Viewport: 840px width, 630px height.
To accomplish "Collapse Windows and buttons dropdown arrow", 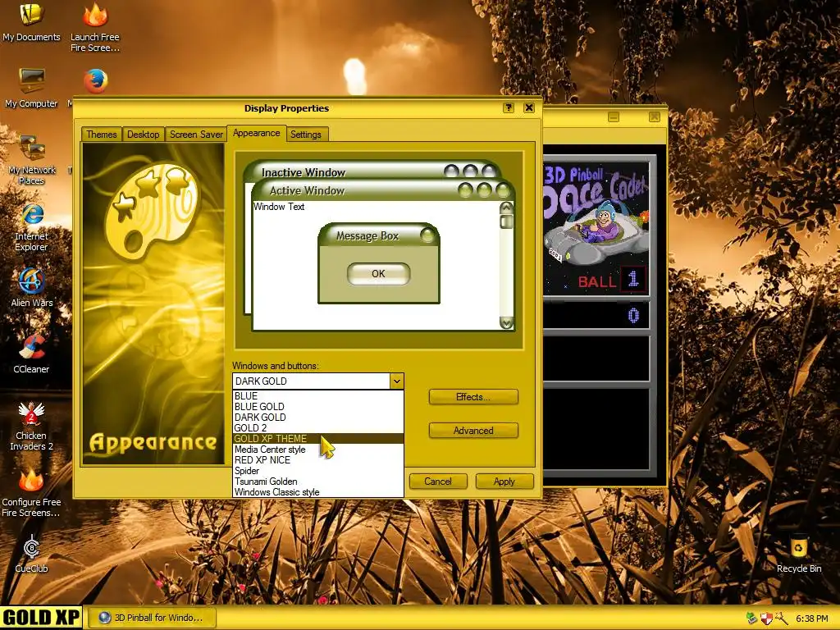I will click(396, 381).
